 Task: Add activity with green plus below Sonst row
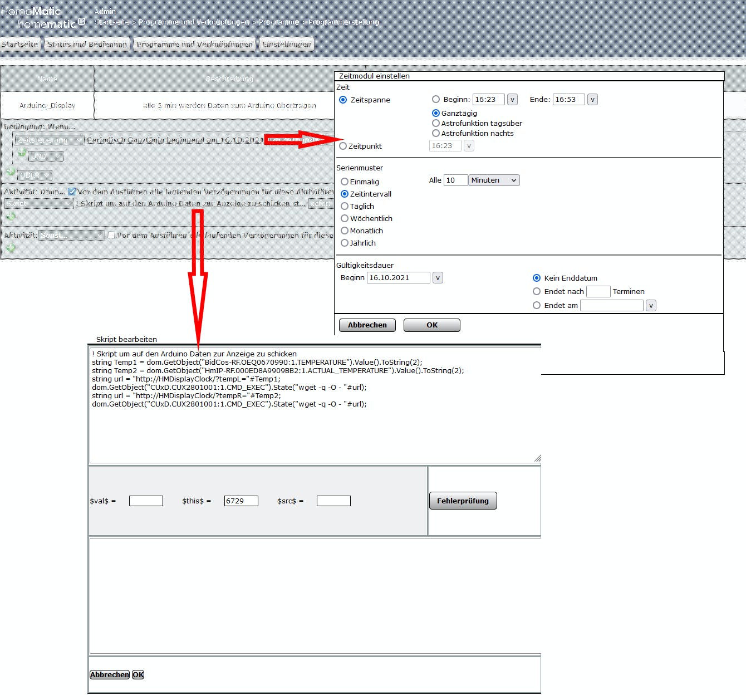click(x=11, y=248)
